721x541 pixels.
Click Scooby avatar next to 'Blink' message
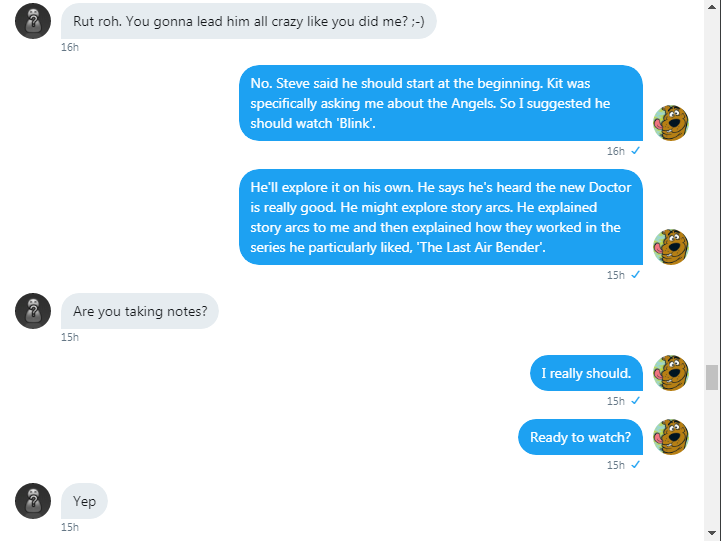(670, 122)
